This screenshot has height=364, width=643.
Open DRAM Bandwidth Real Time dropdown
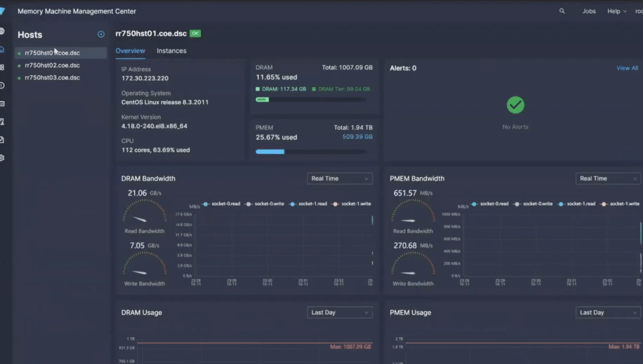(x=340, y=178)
